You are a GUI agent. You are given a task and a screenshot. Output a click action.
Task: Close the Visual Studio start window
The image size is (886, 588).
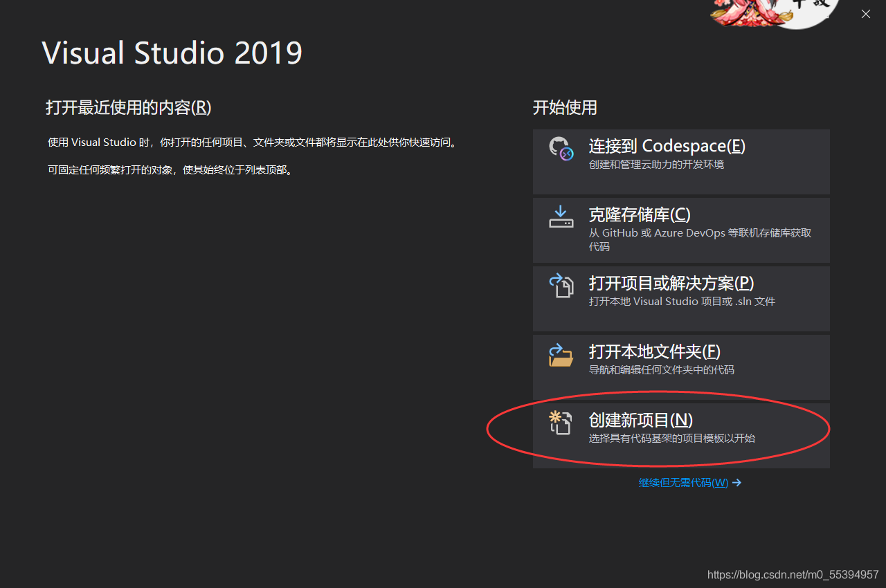pos(866,14)
